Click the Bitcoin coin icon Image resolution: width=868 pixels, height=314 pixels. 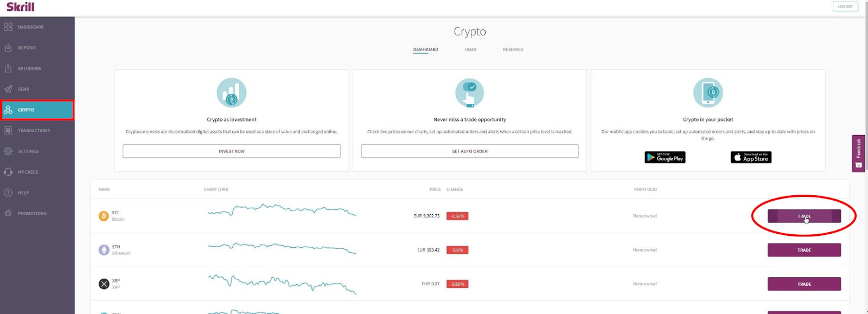click(104, 216)
